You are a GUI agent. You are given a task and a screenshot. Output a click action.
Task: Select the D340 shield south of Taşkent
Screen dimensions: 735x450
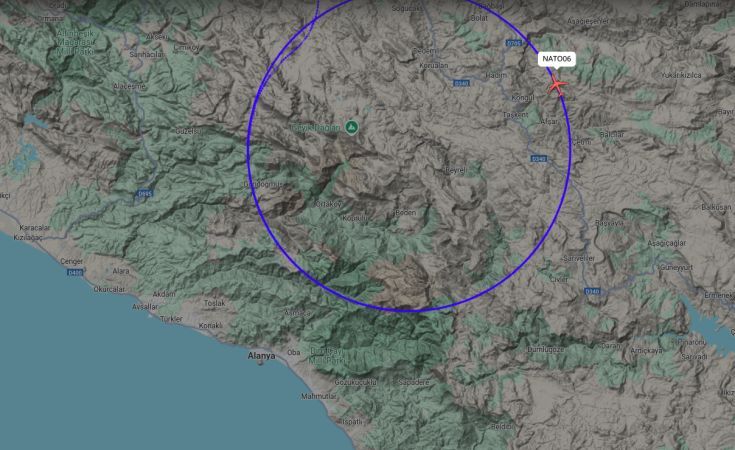coord(539,159)
